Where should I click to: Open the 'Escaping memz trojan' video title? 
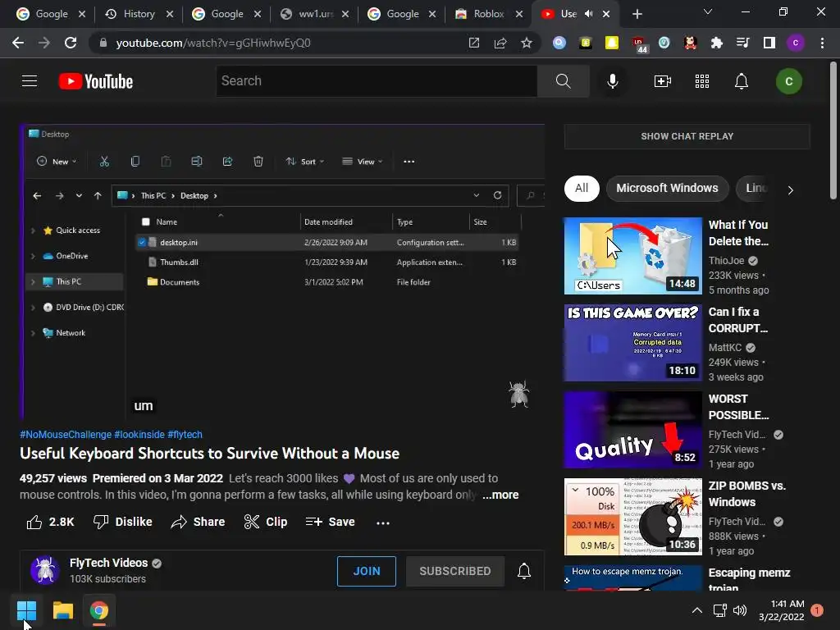coord(749,580)
